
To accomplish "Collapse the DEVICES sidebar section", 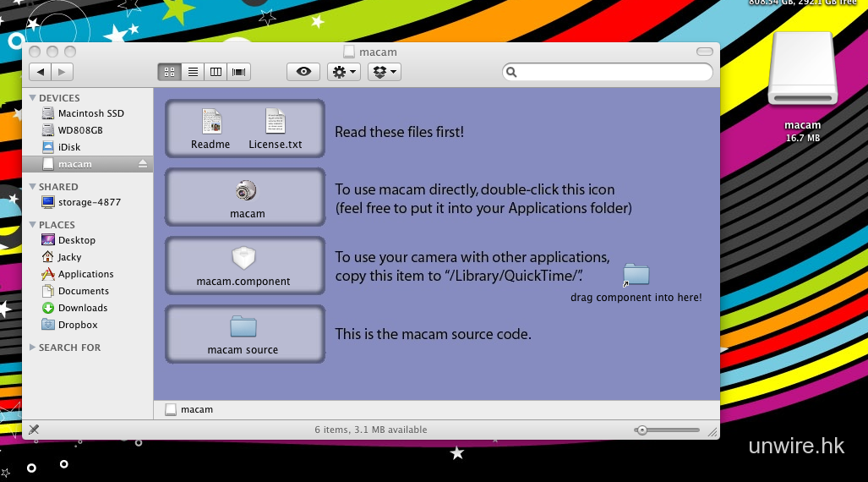I will pos(33,98).
